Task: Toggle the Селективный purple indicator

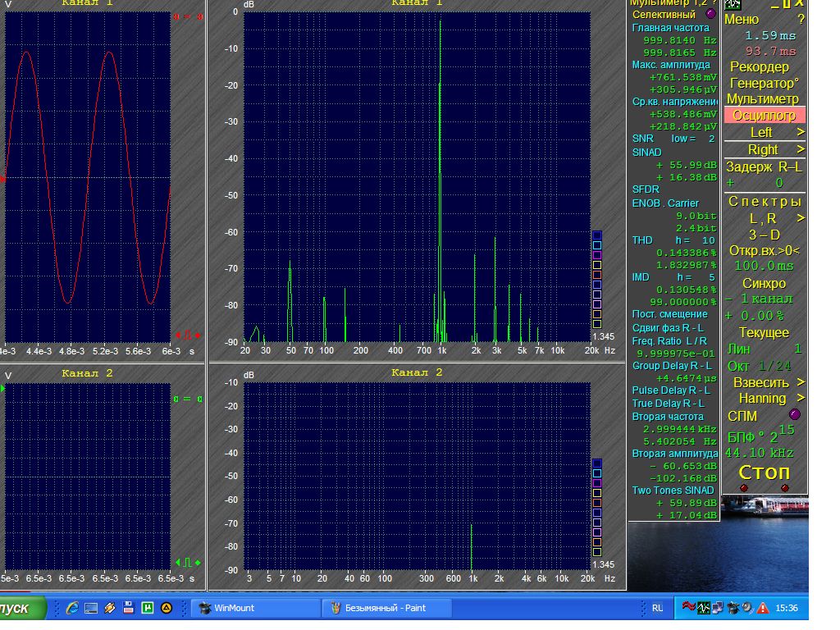Action: tap(710, 14)
